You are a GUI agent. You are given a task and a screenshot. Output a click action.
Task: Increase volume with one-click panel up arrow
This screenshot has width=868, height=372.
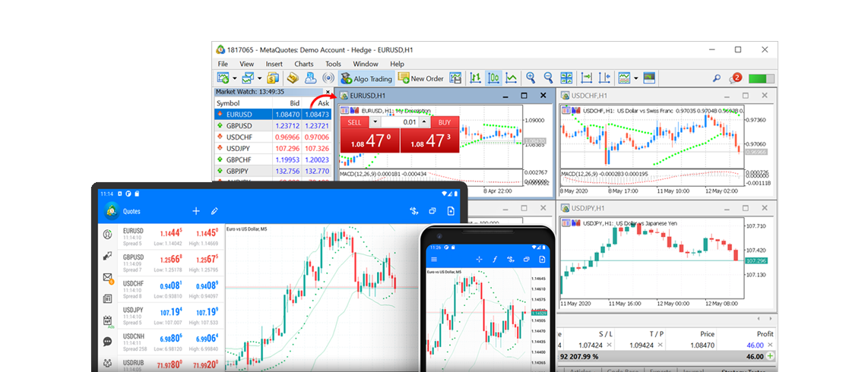[425, 122]
